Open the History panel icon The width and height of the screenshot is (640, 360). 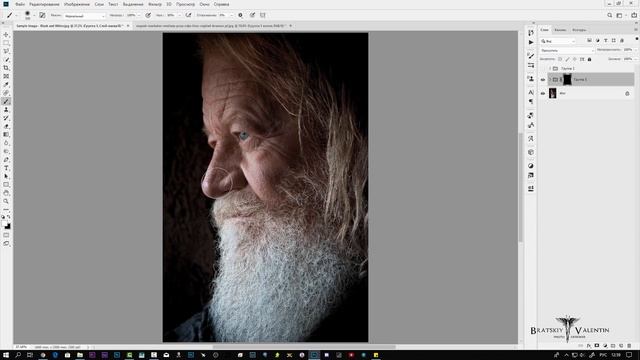[531, 33]
